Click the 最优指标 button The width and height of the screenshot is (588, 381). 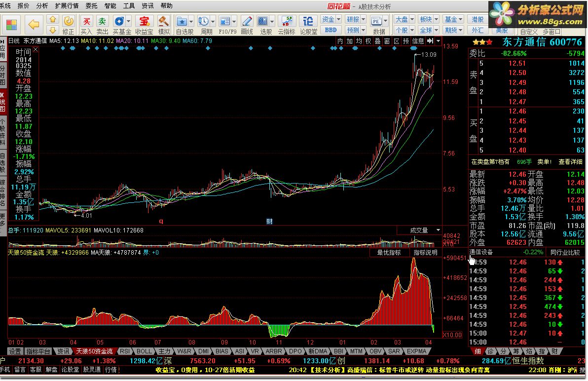coord(389,253)
